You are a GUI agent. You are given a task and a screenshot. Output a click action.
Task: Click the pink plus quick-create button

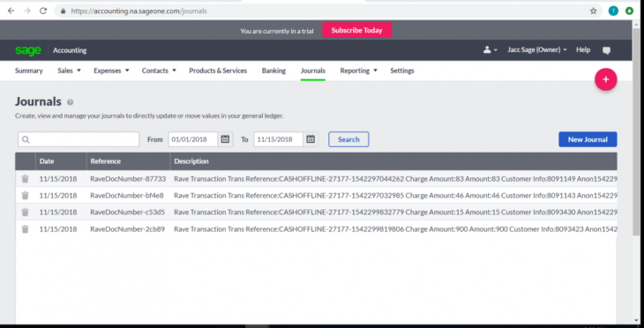coord(605,79)
